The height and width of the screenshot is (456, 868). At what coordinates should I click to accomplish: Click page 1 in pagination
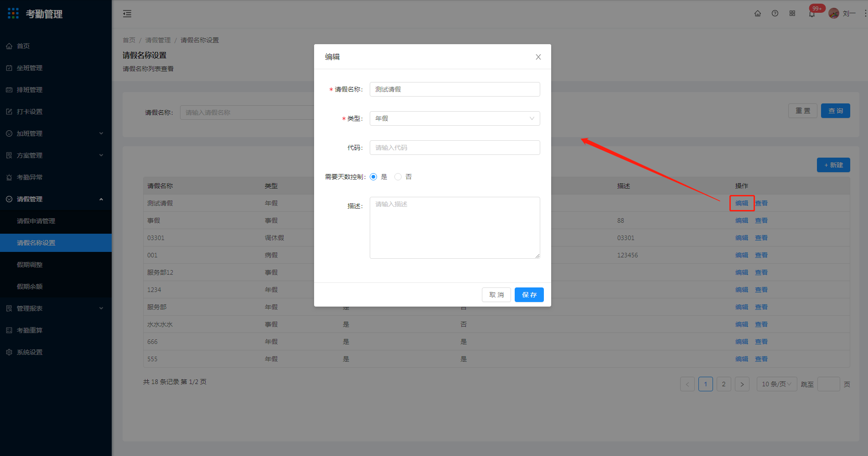705,384
